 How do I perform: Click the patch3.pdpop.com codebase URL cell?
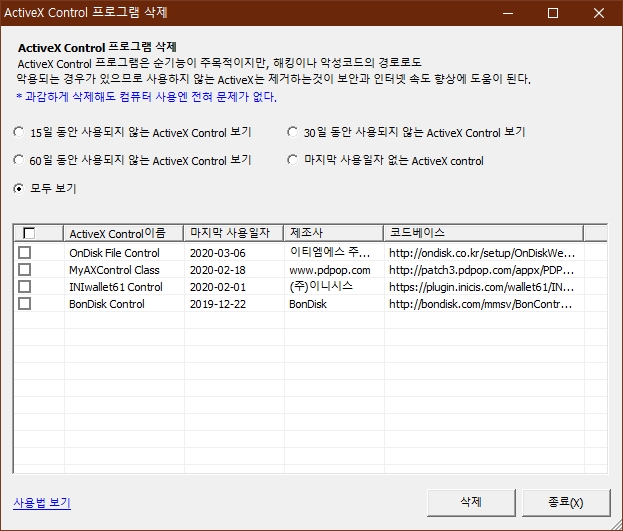482,270
